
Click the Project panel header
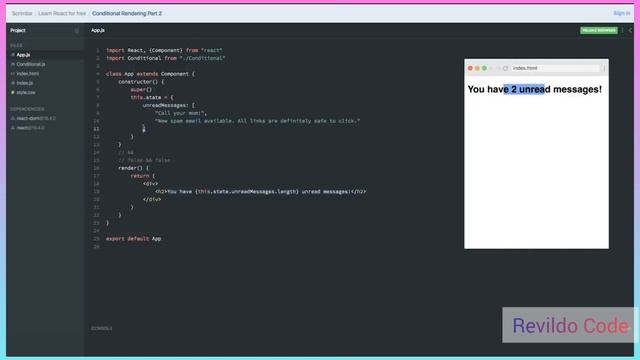pyautogui.click(x=18, y=30)
